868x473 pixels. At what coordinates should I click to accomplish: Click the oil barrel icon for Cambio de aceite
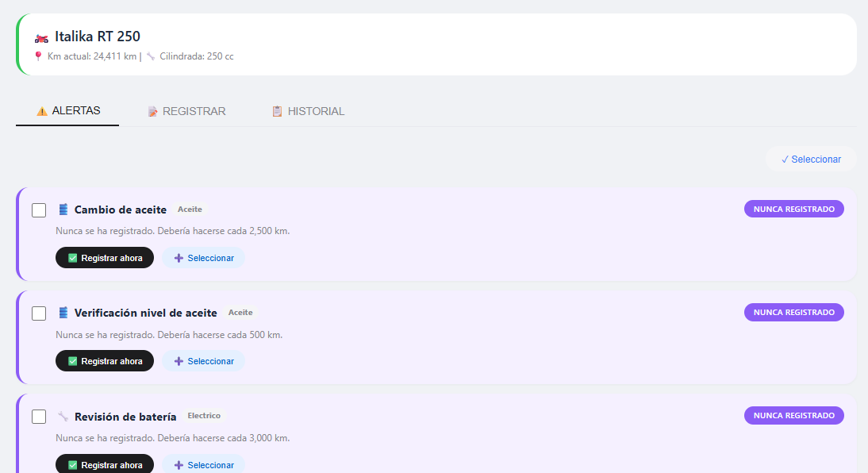(x=63, y=210)
